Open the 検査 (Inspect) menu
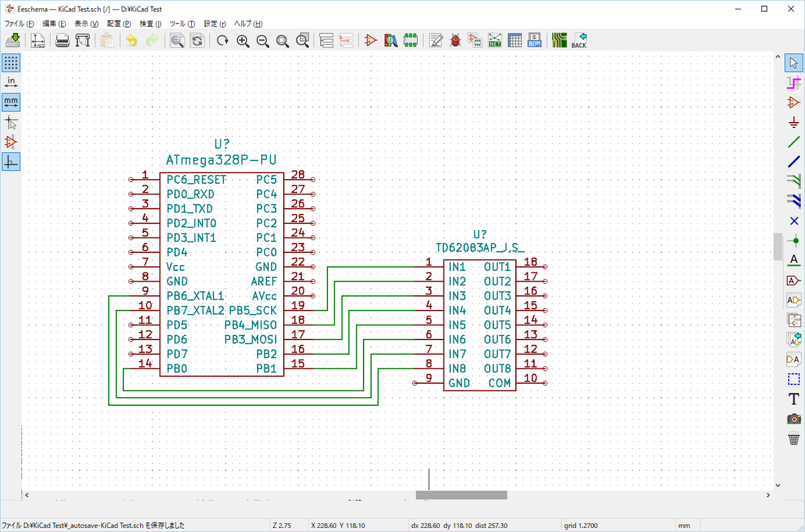The height and width of the screenshot is (532, 805). tap(151, 23)
